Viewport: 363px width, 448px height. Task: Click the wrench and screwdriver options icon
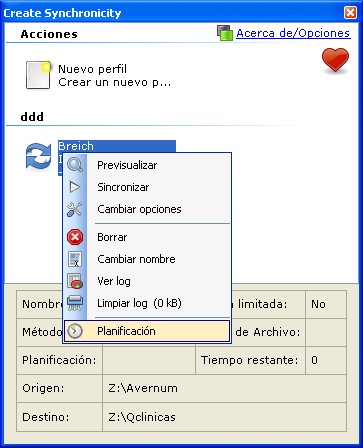(75, 209)
